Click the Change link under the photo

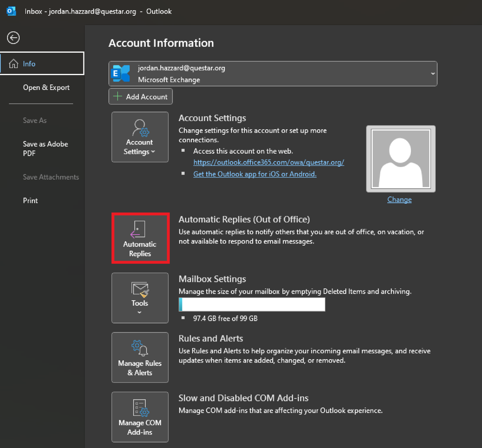point(400,199)
